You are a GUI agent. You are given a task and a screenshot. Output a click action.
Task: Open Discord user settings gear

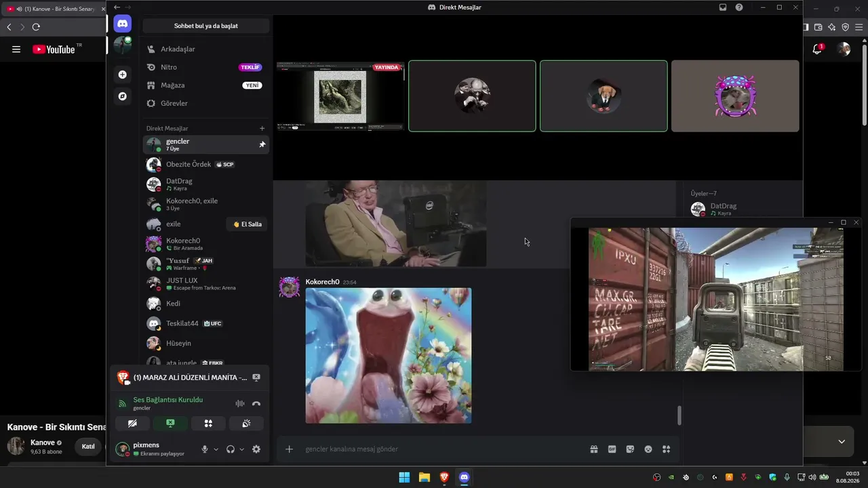click(x=256, y=449)
